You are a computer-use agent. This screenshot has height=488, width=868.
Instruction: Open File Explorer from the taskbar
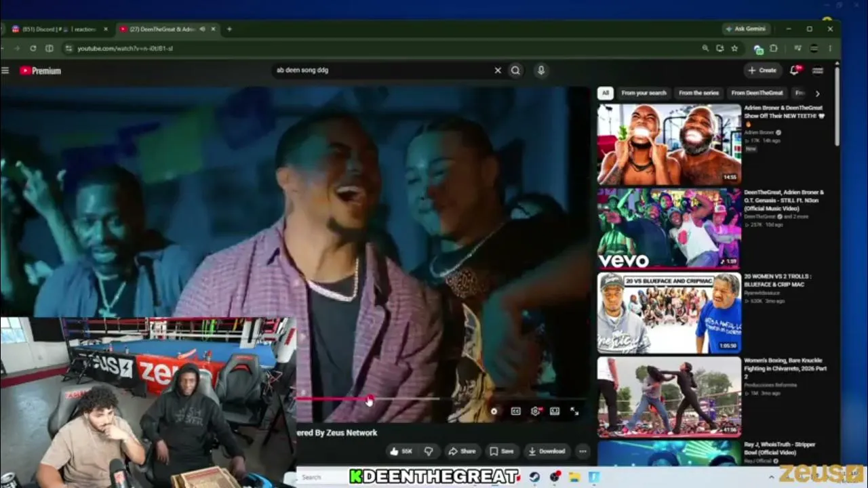(574, 477)
